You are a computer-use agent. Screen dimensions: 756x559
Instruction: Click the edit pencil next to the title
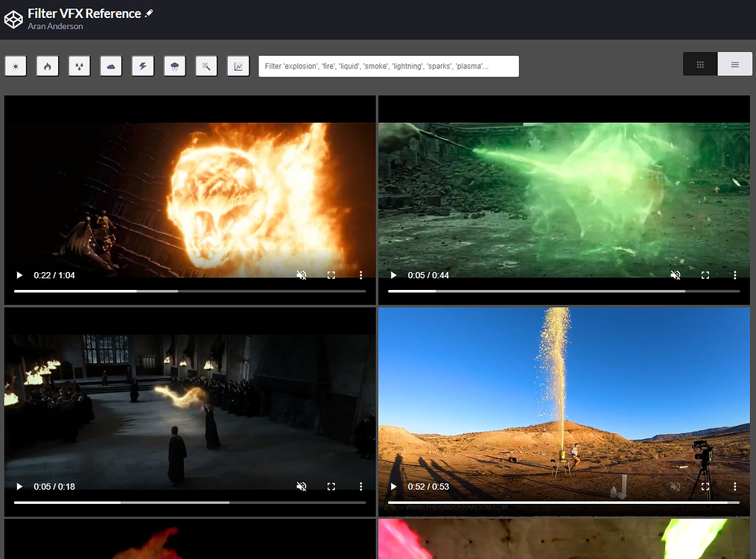(149, 13)
